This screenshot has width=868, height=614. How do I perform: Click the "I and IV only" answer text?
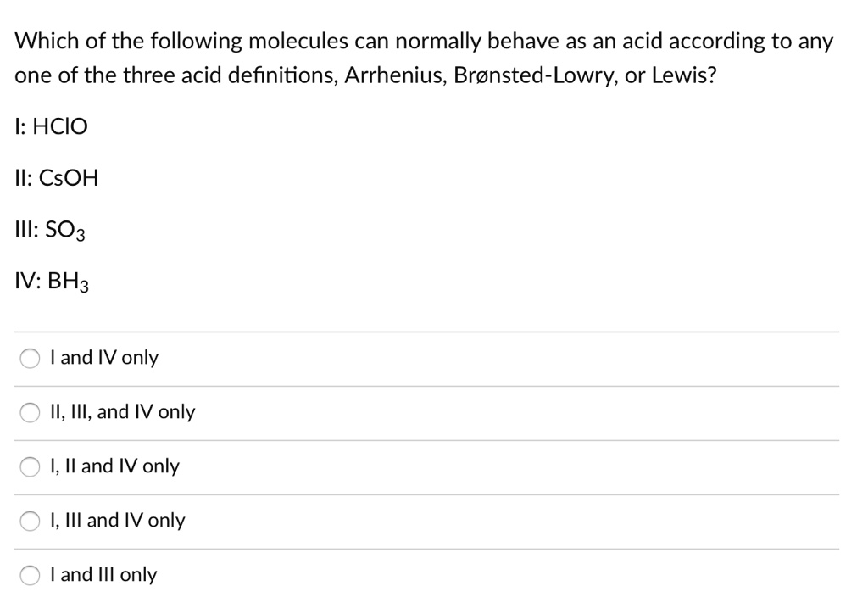[104, 358]
